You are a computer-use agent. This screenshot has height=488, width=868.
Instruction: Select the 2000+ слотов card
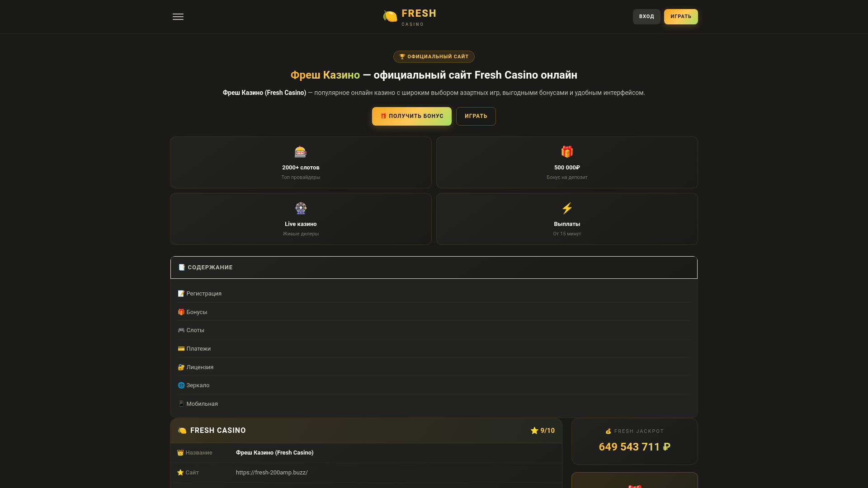[301, 163]
